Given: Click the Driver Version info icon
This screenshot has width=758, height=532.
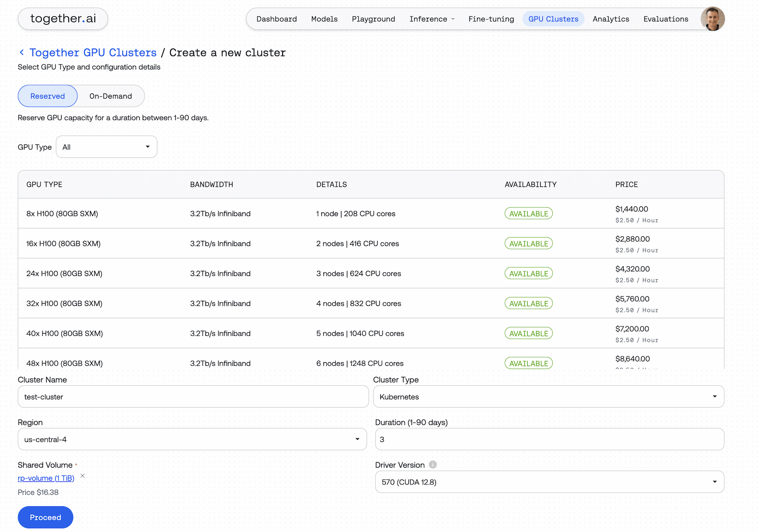Looking at the screenshot, I should pos(432,465).
